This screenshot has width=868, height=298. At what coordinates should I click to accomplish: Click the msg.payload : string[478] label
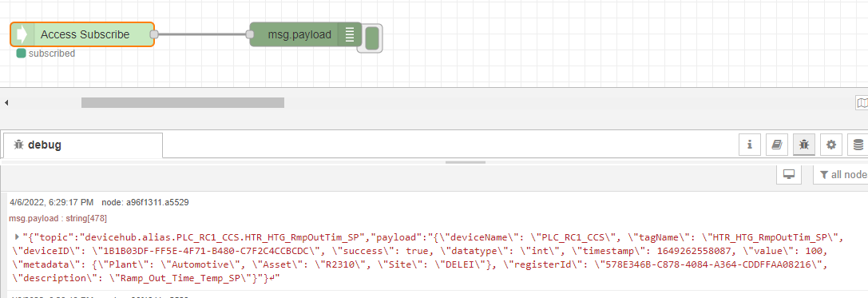[58, 219]
